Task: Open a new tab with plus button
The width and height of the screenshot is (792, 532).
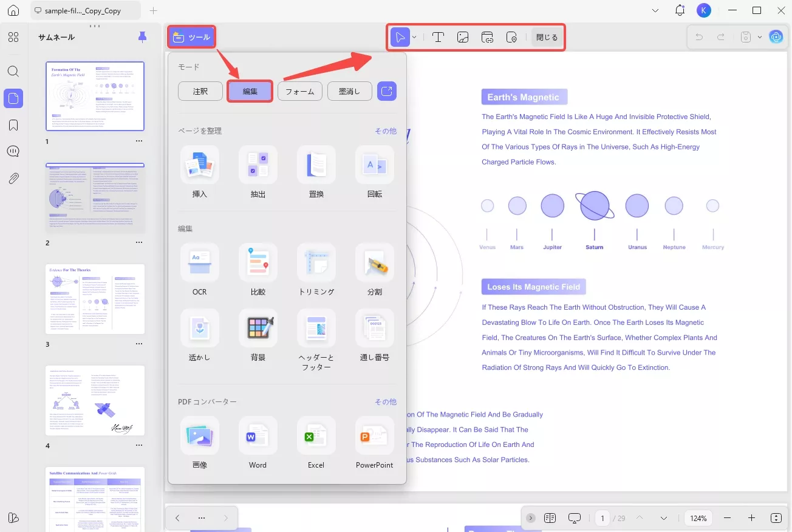Action: [154, 10]
